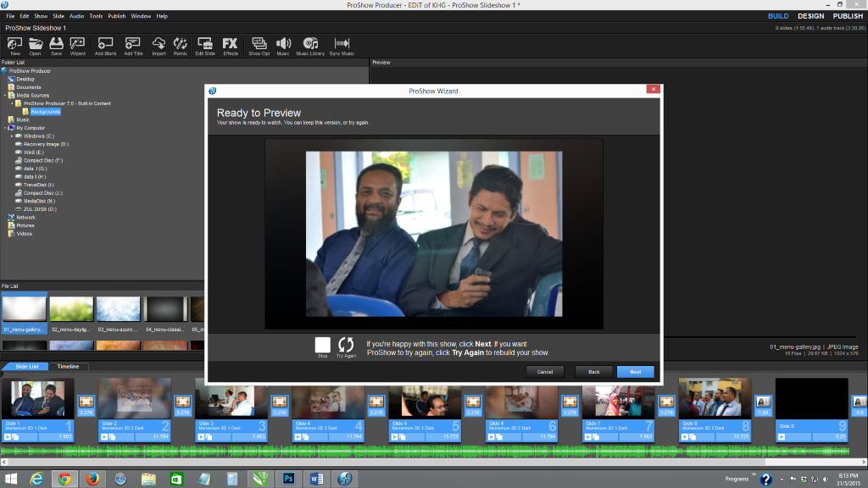Click the New show toolbar icon
Viewport: 868px width, 488px height.
click(15, 46)
